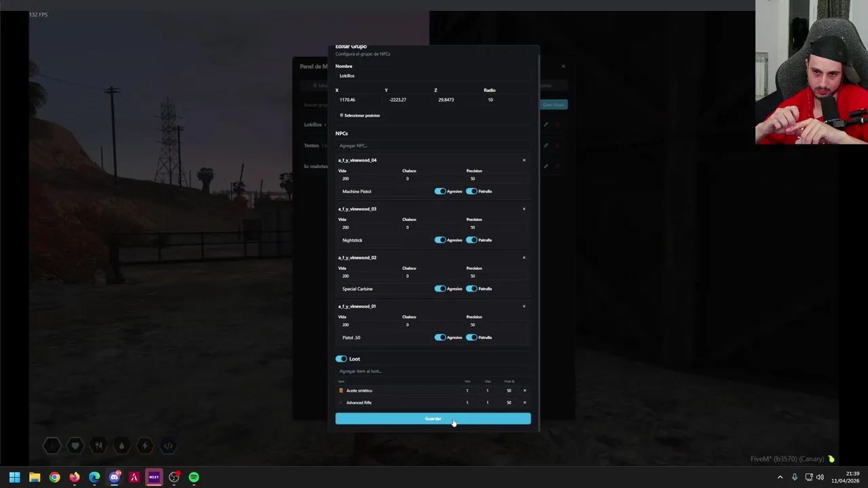Open the Machine Pistol weapon dropdown

(x=384, y=191)
